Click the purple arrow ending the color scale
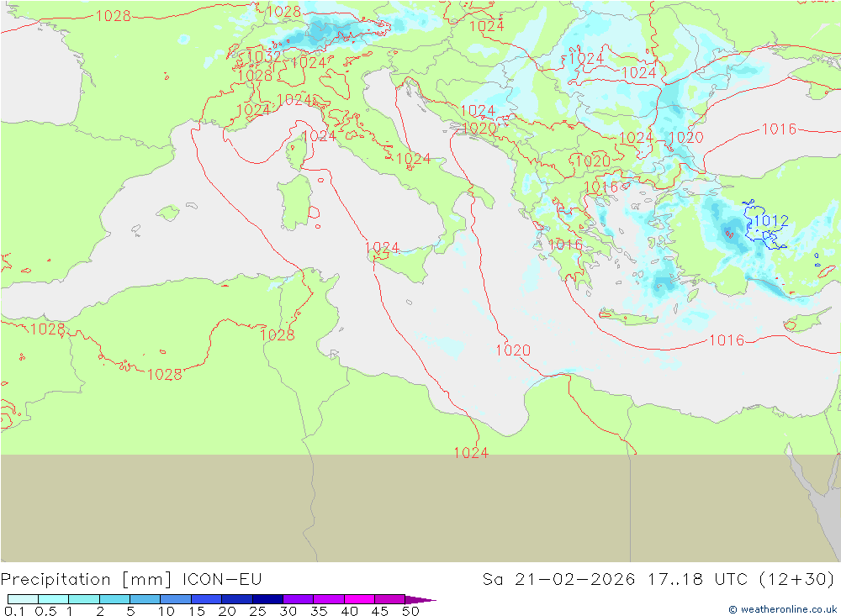The height and width of the screenshot is (616, 841). [x=420, y=599]
